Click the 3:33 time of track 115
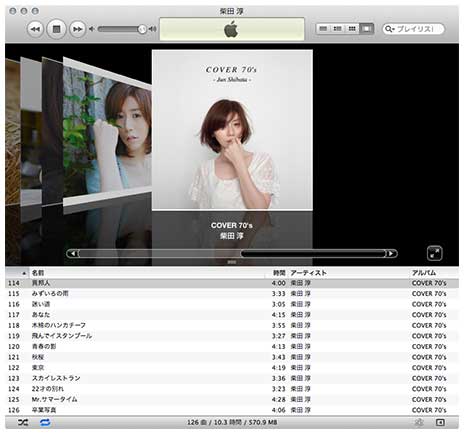 (x=279, y=294)
